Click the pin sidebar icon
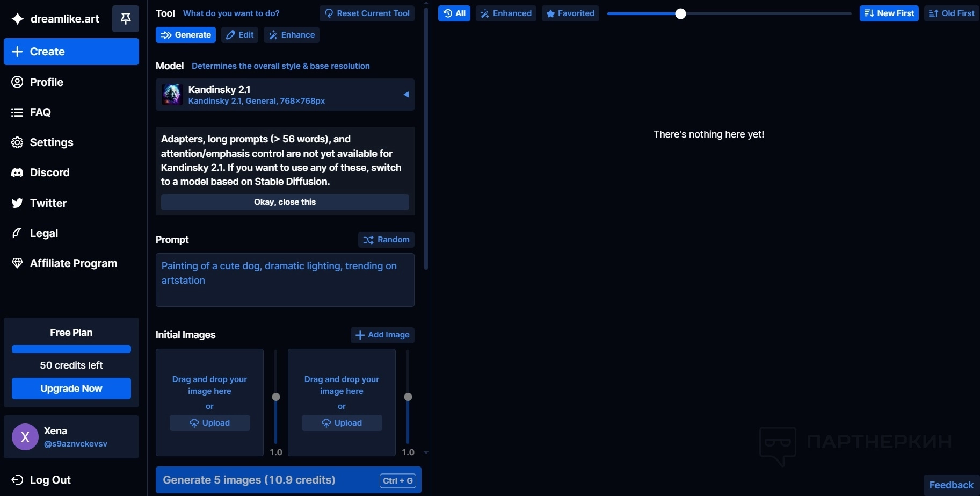This screenshot has height=496, width=980. click(x=126, y=19)
